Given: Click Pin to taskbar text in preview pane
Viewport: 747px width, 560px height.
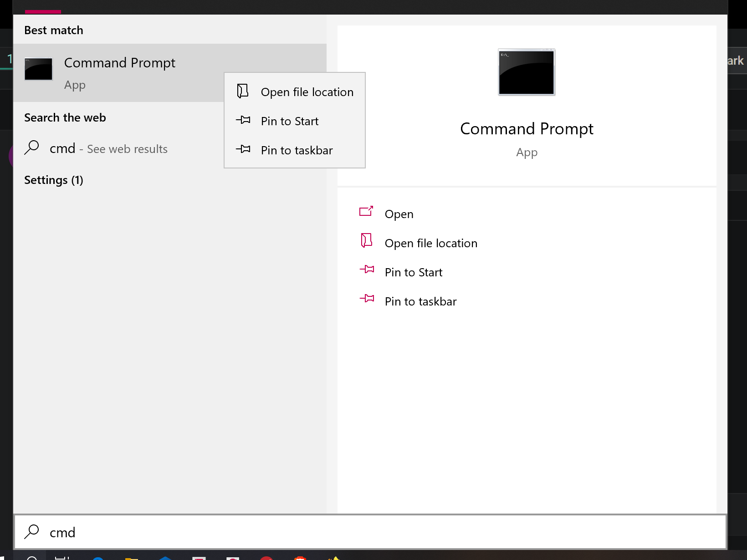Looking at the screenshot, I should point(420,301).
